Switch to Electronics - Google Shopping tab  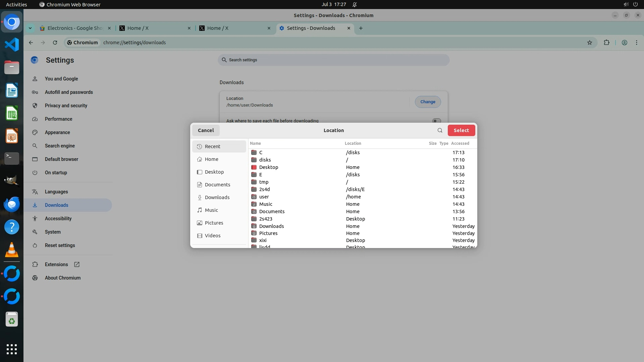(x=75, y=28)
